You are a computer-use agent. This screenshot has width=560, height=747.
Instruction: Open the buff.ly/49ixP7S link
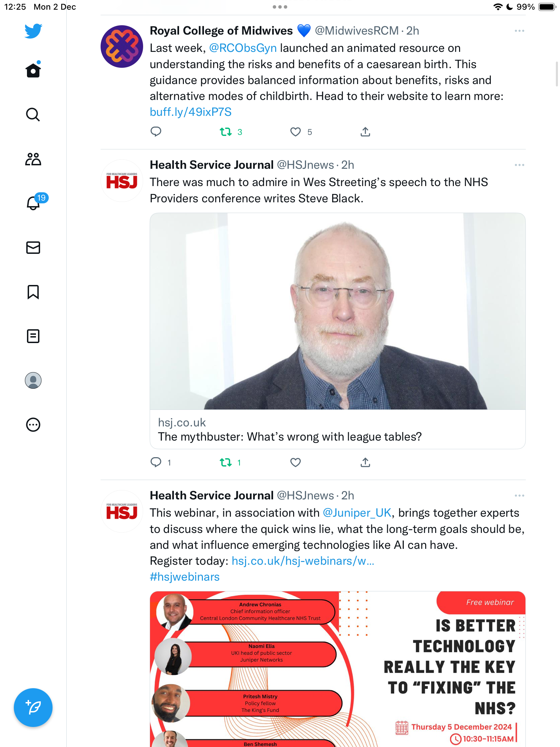tap(190, 112)
